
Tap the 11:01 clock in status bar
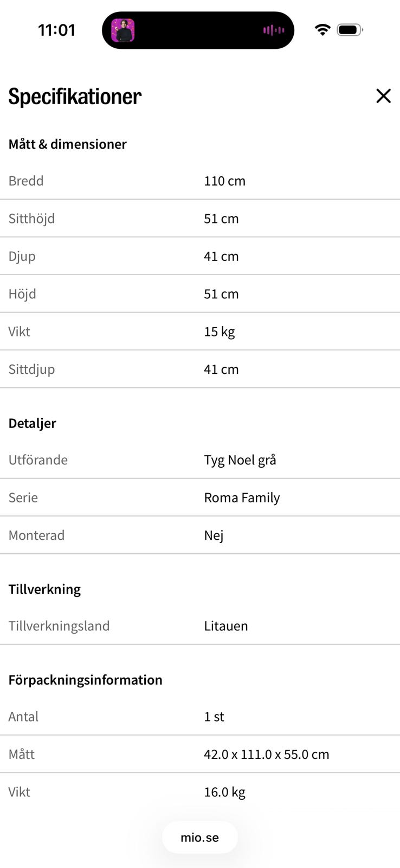point(56,30)
